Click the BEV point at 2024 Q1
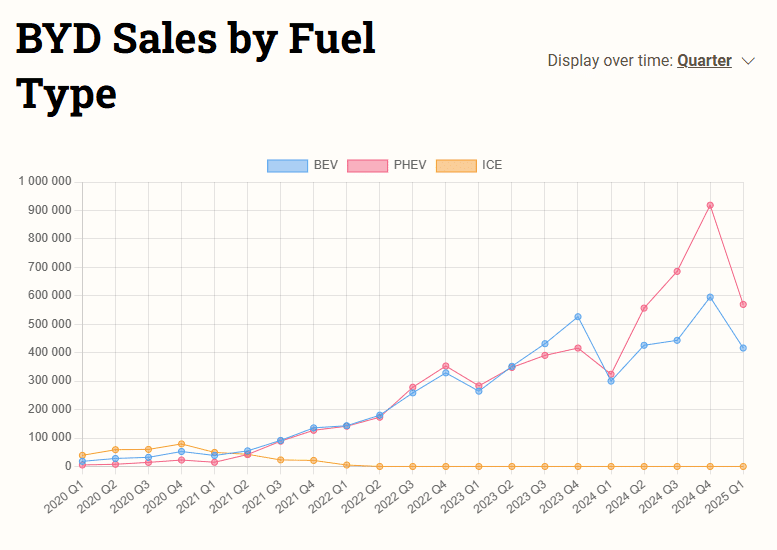 (611, 381)
